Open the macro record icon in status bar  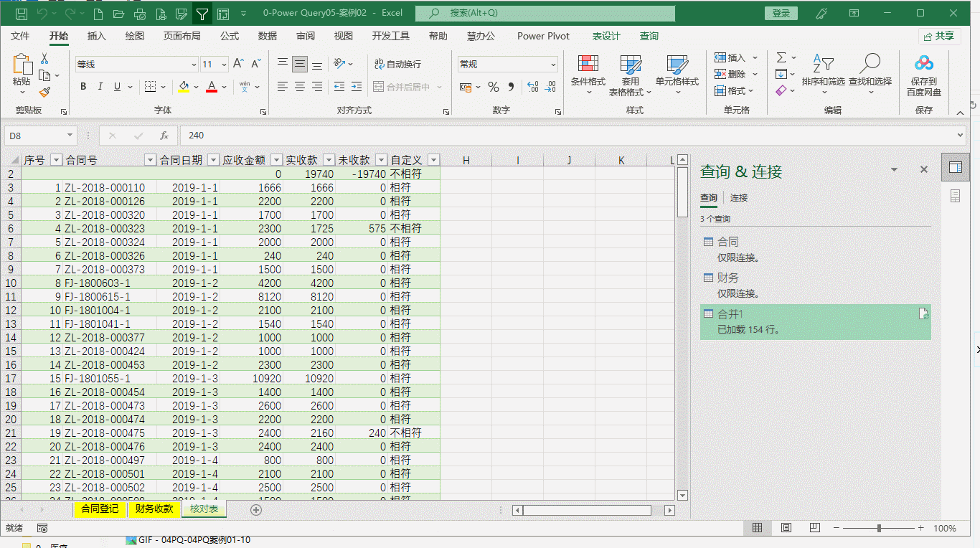click(x=42, y=529)
